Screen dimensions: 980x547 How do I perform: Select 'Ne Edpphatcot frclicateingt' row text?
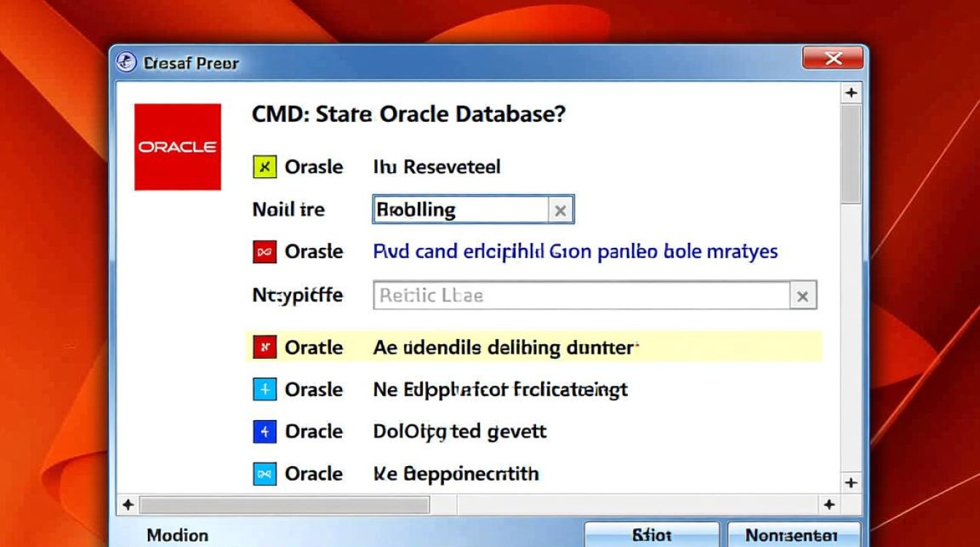pyautogui.click(x=500, y=389)
